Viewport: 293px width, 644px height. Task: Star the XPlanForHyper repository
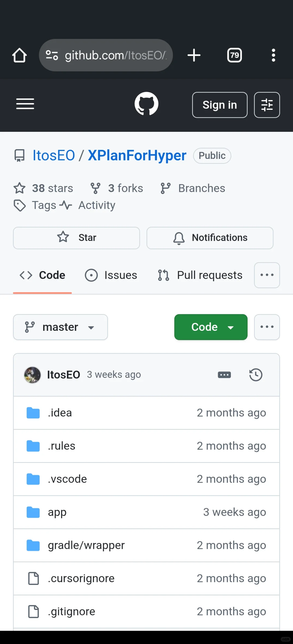(x=77, y=238)
